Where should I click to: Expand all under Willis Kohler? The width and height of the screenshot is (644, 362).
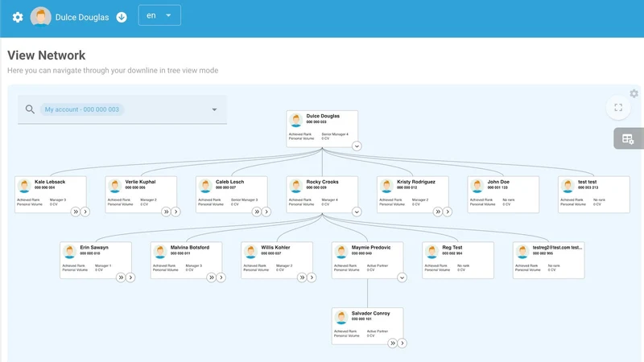302,278
